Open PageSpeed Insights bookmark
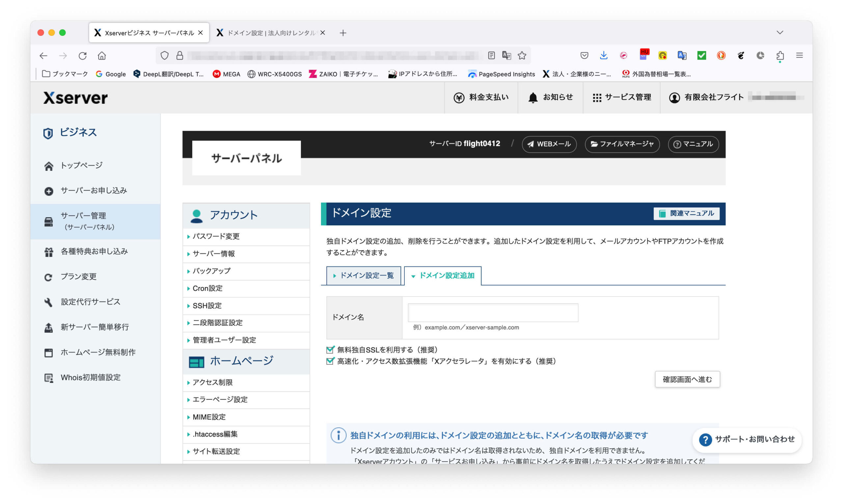Image resolution: width=843 pixels, height=504 pixels. [x=501, y=74]
